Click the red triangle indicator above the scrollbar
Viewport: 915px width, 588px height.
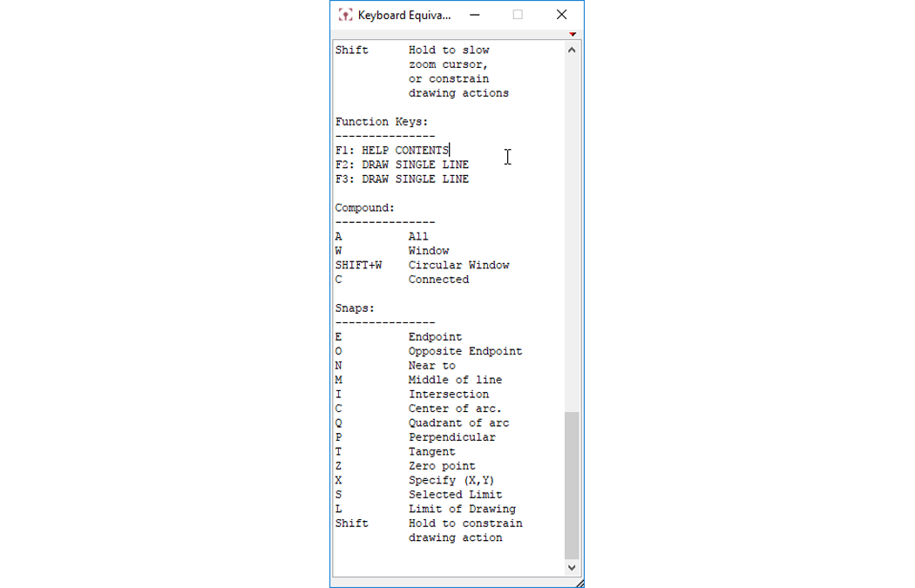point(573,32)
